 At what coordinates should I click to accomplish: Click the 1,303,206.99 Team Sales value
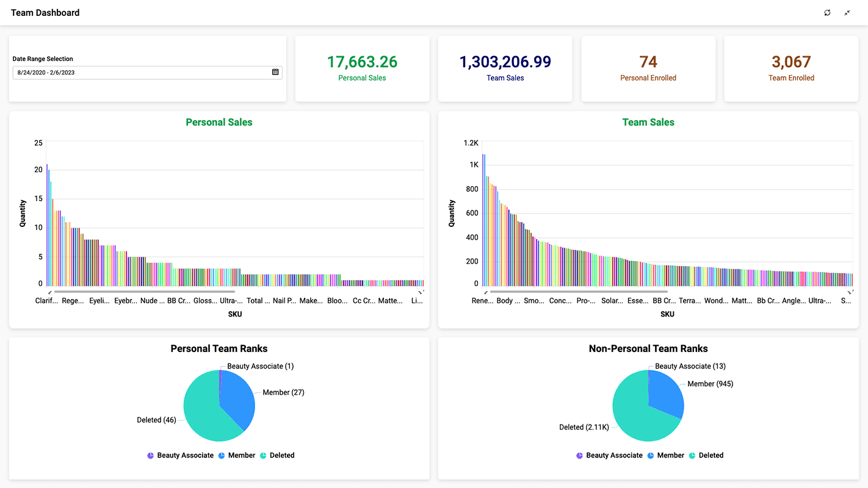click(x=505, y=62)
